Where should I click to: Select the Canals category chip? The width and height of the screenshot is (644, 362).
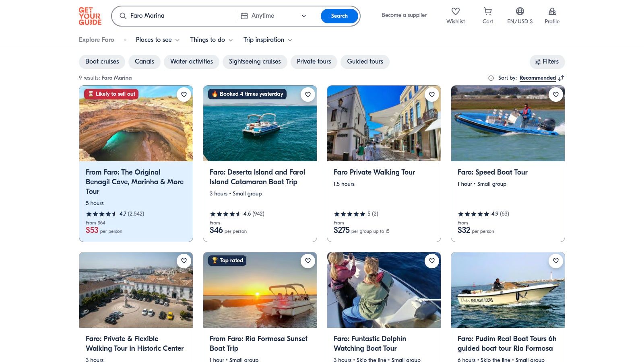[x=144, y=62]
